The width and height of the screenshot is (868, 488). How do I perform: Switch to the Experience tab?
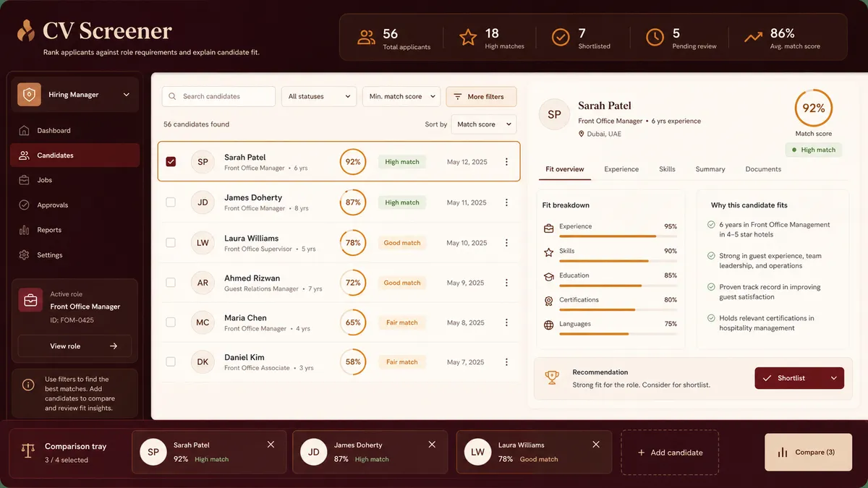tap(621, 169)
